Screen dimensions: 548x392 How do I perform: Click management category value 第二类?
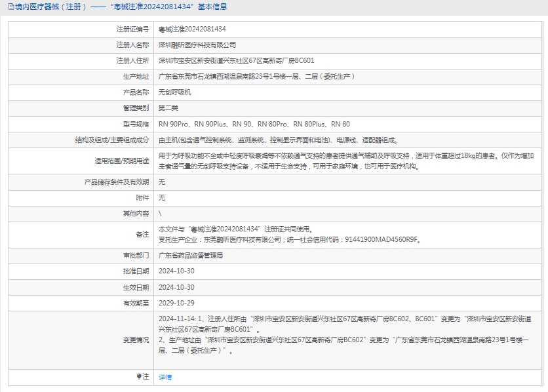tap(168, 108)
